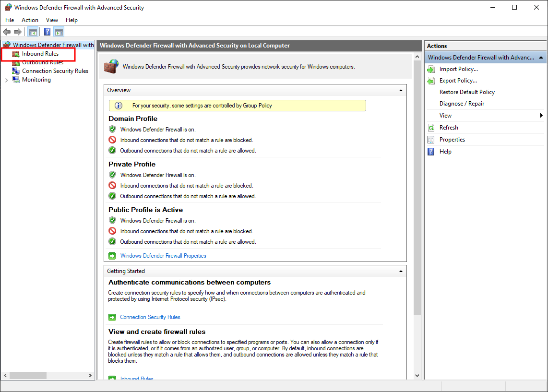Image resolution: width=548 pixels, height=392 pixels.
Task: Open the Action menu
Action: click(30, 20)
